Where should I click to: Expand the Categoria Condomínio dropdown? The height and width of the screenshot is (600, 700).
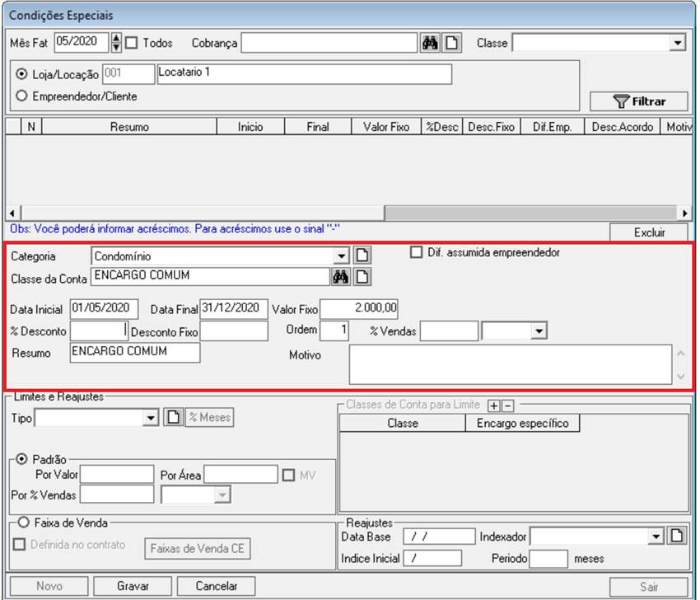[342, 256]
